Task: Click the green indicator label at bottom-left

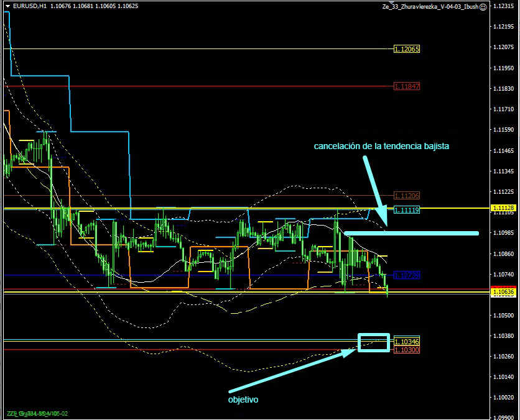Action: [x=37, y=414]
